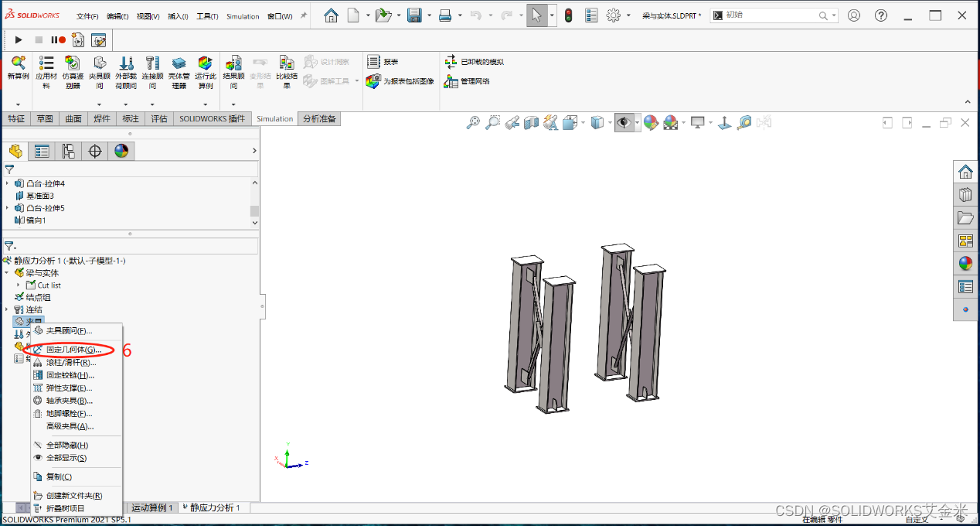Click the 应用材料 (Apply Material) icon
Image resolution: width=980 pixels, height=526 pixels.
point(46,63)
